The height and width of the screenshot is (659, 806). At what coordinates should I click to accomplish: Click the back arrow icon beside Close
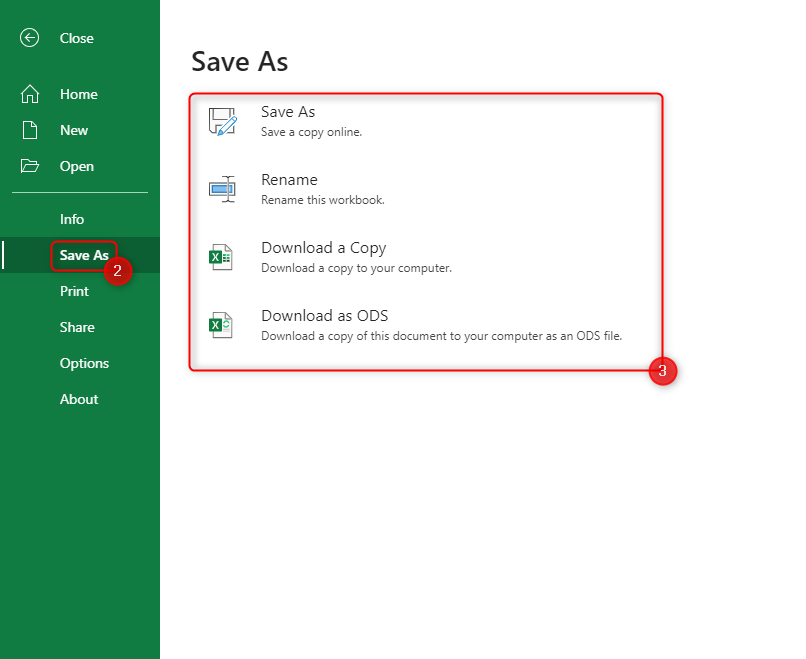(x=30, y=38)
